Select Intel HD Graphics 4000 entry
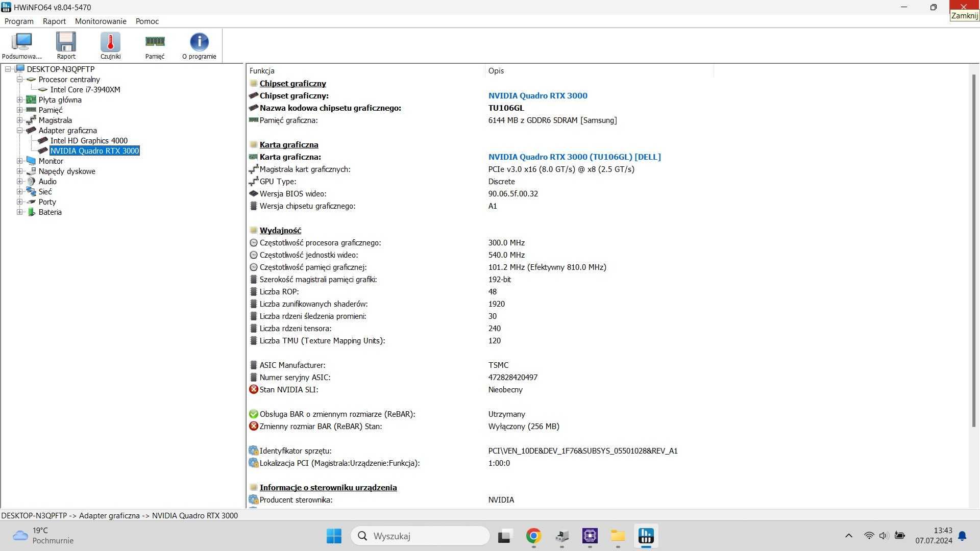 coord(89,140)
